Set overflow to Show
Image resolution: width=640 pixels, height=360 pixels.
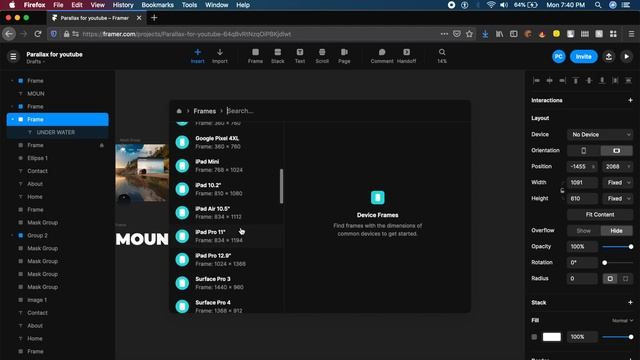pyautogui.click(x=584, y=231)
